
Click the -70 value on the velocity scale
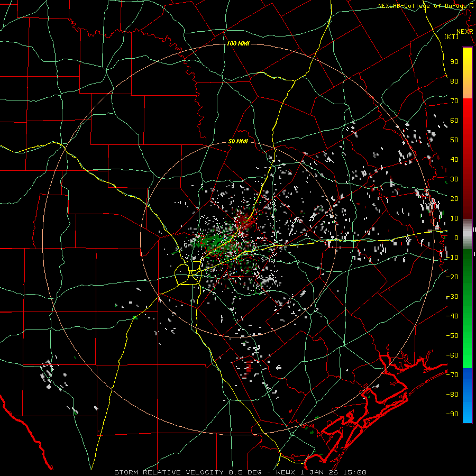[x=452, y=375]
